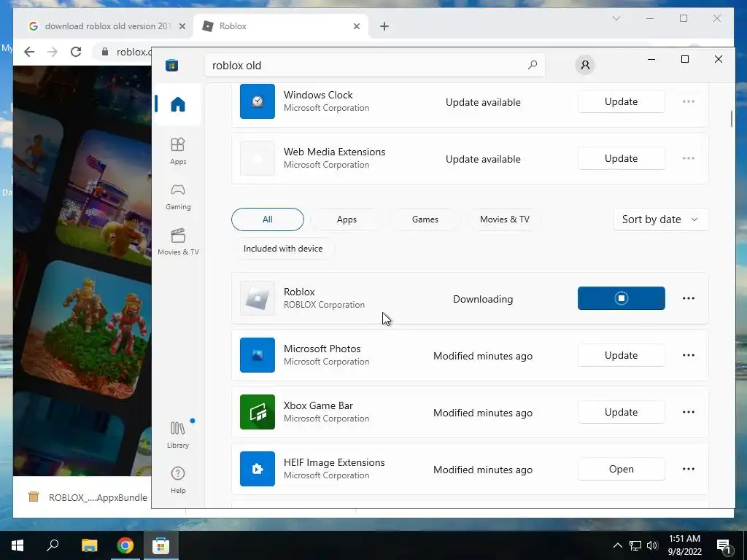The width and height of the screenshot is (747, 560).
Task: Click the Roblox app name text
Action: pos(299,292)
